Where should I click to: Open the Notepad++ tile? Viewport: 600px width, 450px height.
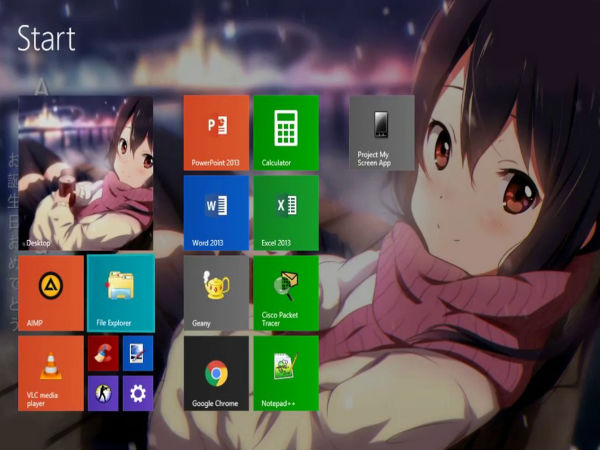click(286, 372)
